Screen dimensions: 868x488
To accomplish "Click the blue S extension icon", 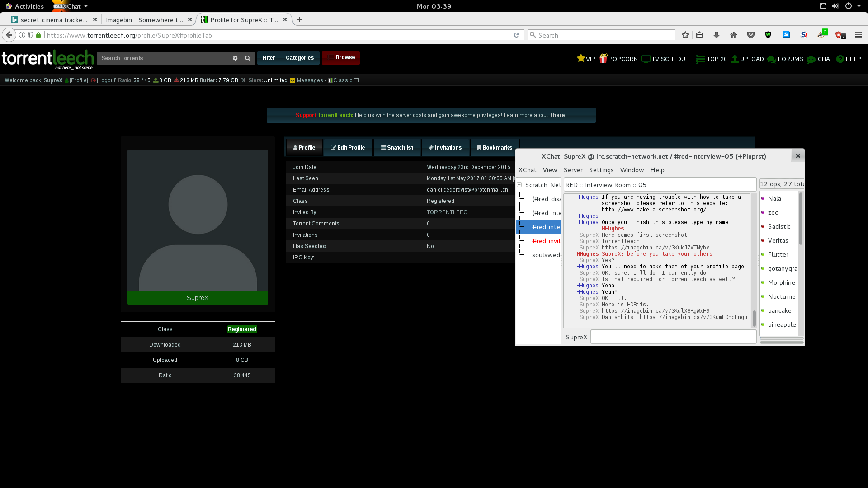I will [x=787, y=35].
